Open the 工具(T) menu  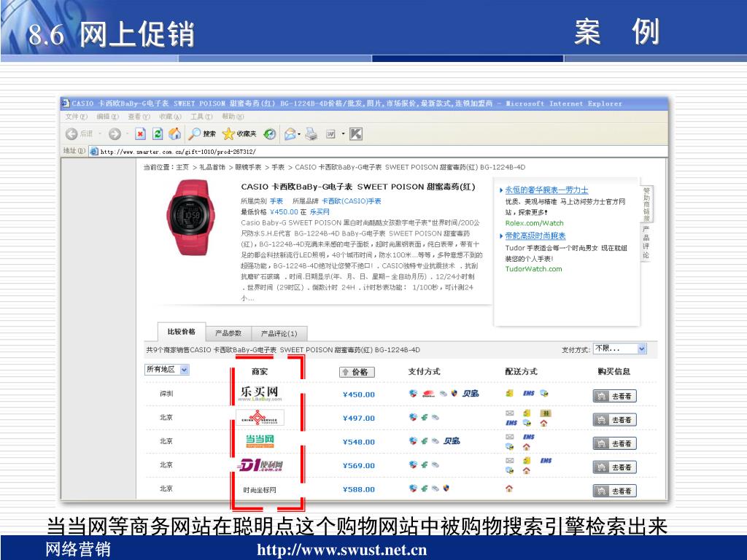[x=201, y=117]
